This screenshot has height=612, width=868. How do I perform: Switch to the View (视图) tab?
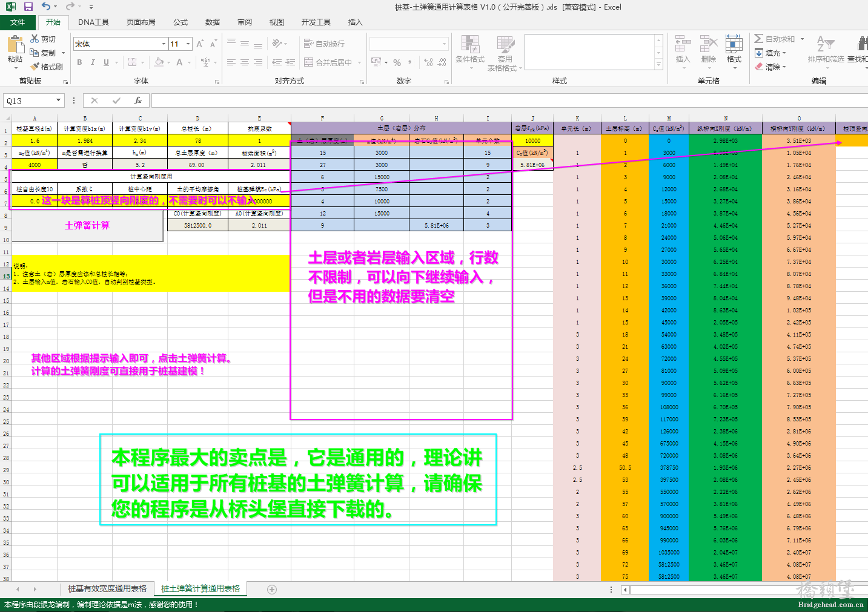click(x=277, y=22)
